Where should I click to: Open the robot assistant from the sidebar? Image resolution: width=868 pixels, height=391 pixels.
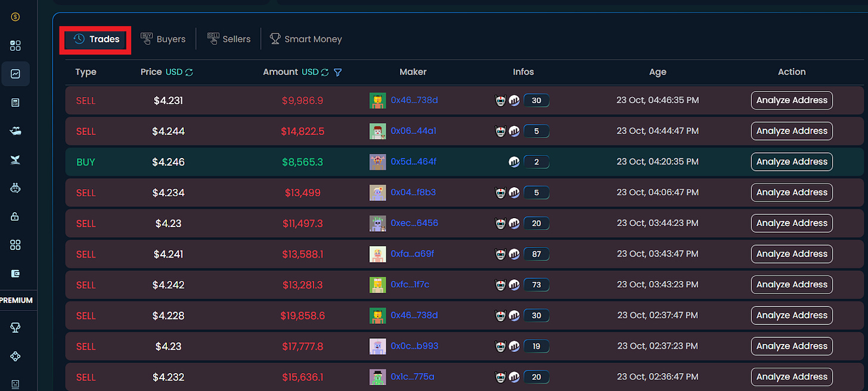[15, 188]
